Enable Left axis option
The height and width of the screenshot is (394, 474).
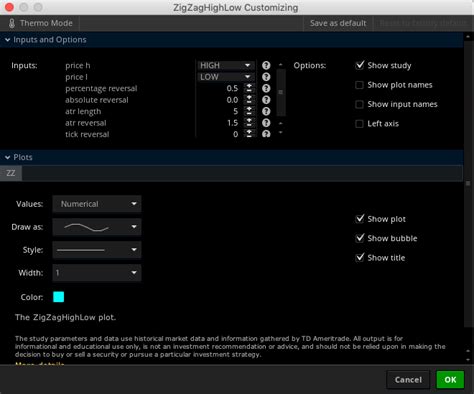click(x=360, y=124)
